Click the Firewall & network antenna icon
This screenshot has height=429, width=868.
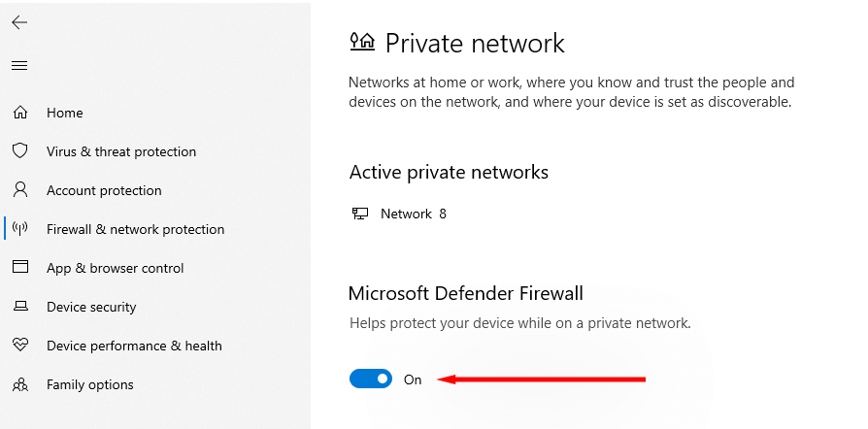pyautogui.click(x=19, y=229)
